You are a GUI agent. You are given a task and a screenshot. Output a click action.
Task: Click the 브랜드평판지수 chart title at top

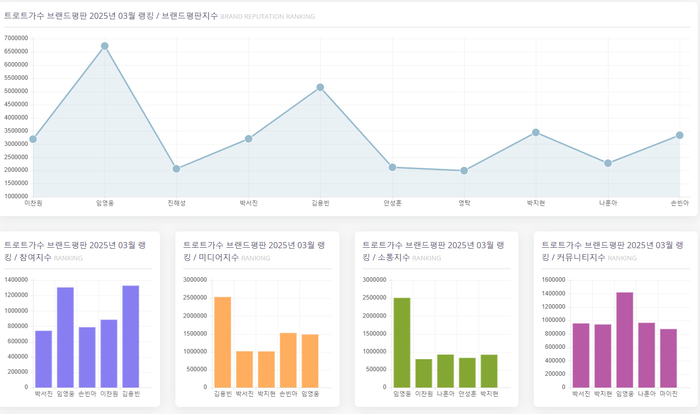[111, 16]
